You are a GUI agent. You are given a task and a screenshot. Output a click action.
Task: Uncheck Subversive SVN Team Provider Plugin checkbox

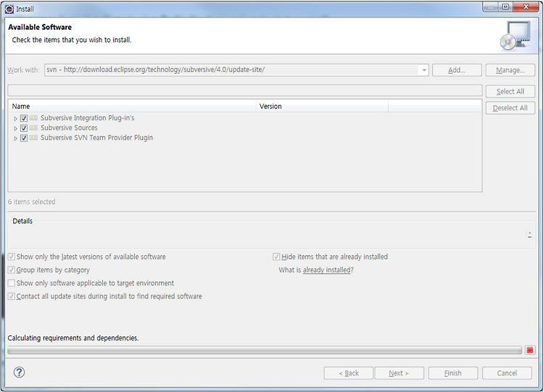tap(24, 138)
